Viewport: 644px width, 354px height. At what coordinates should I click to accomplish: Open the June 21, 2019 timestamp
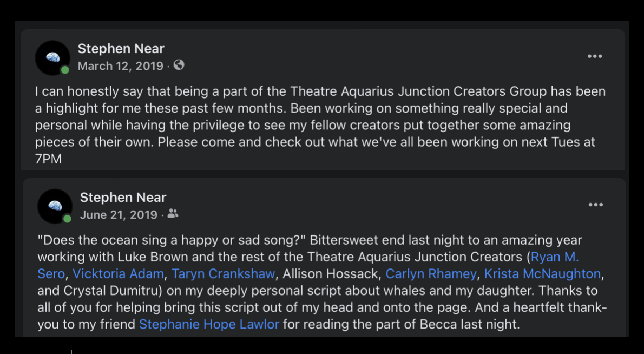(119, 215)
